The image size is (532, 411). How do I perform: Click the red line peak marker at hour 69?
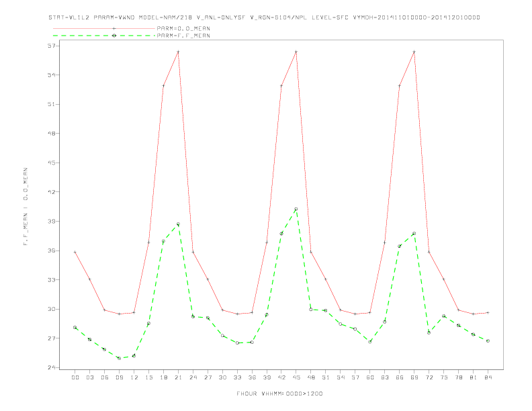[x=414, y=52]
